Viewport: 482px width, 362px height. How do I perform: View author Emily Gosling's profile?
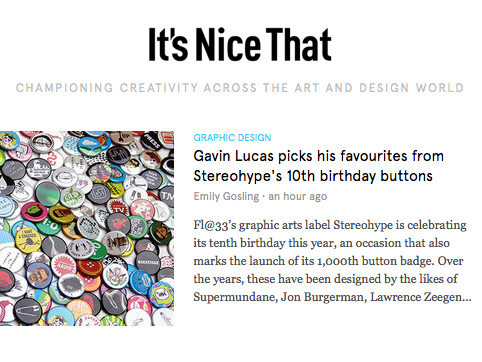coord(226,196)
